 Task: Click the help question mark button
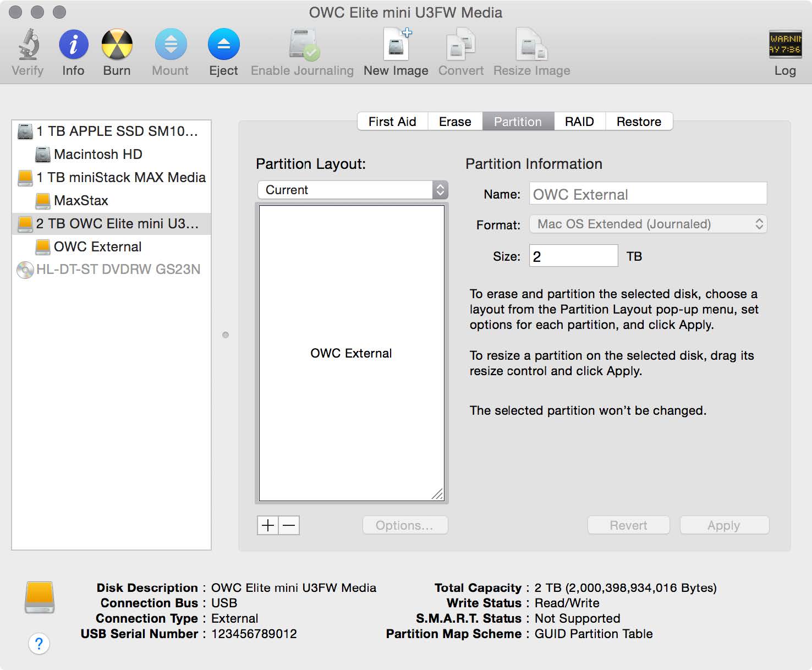pos(39,643)
